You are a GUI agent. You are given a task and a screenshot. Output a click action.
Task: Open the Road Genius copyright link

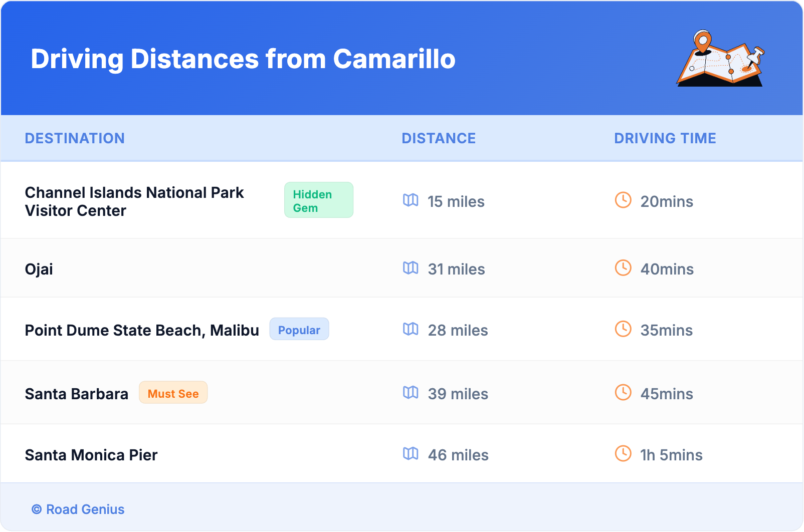tap(78, 509)
